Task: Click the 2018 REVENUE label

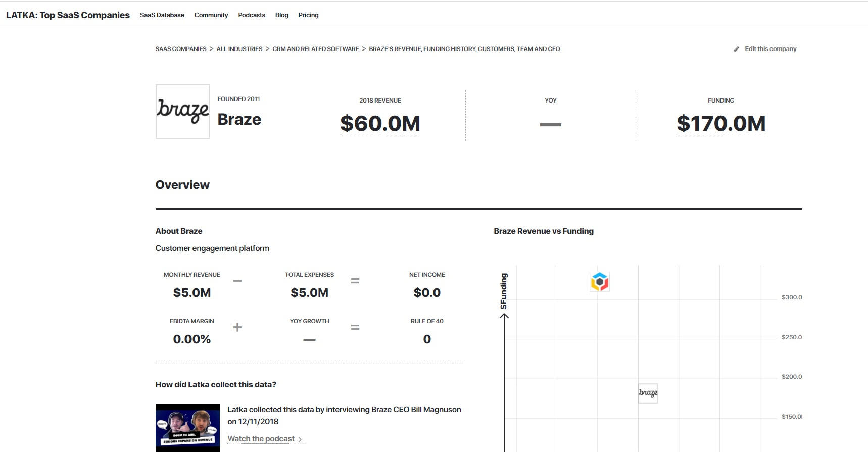Action: (x=380, y=101)
